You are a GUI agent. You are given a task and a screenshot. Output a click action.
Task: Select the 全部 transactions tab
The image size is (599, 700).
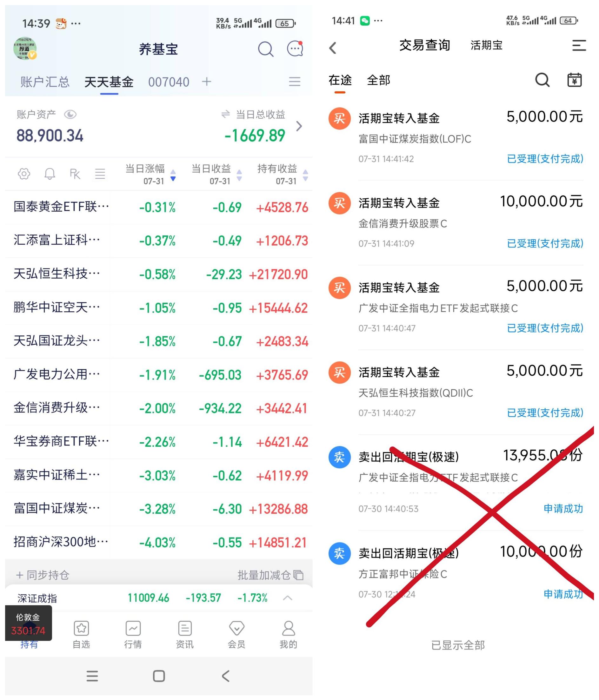pyautogui.click(x=378, y=80)
